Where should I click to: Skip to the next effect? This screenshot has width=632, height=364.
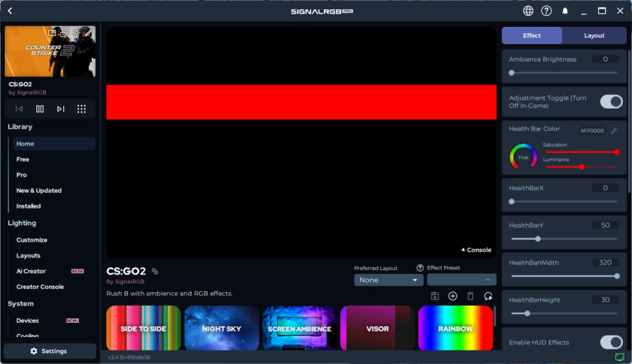pos(60,109)
